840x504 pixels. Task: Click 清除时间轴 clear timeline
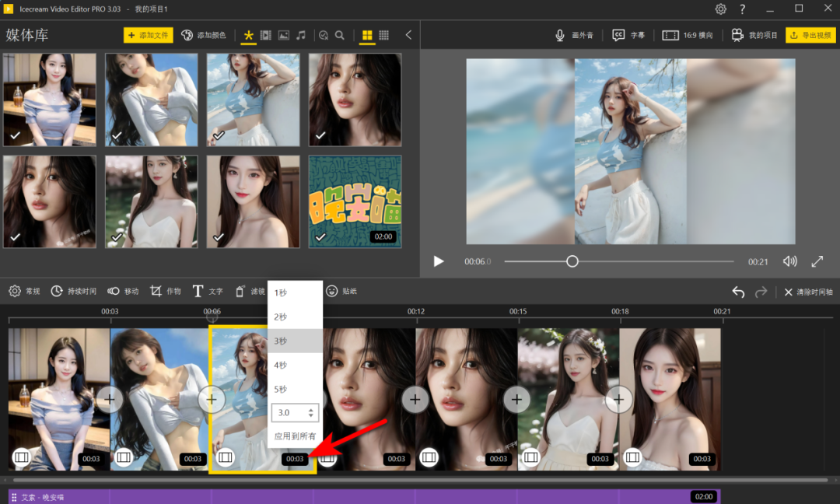pos(808,292)
